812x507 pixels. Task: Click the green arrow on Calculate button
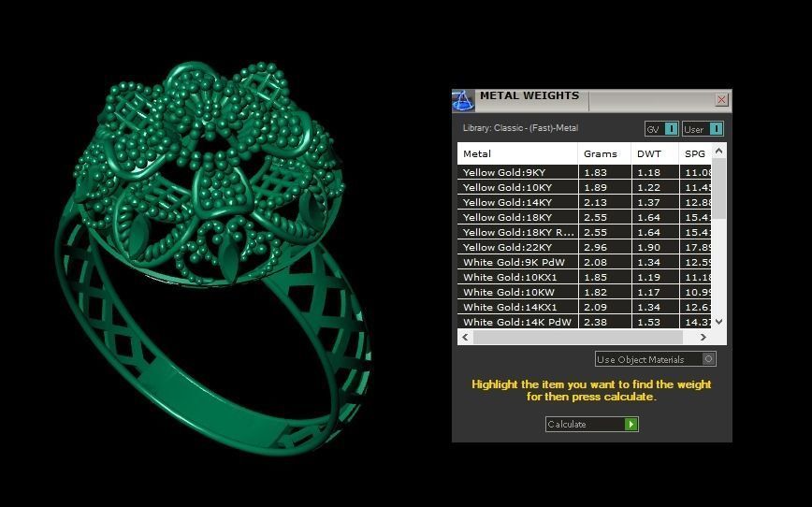pyautogui.click(x=631, y=424)
